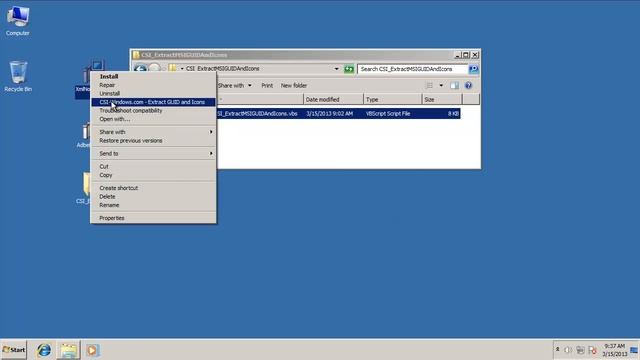Click the Explorer Forward navigation button
The width and height of the screenshot is (640, 360).
154,68
